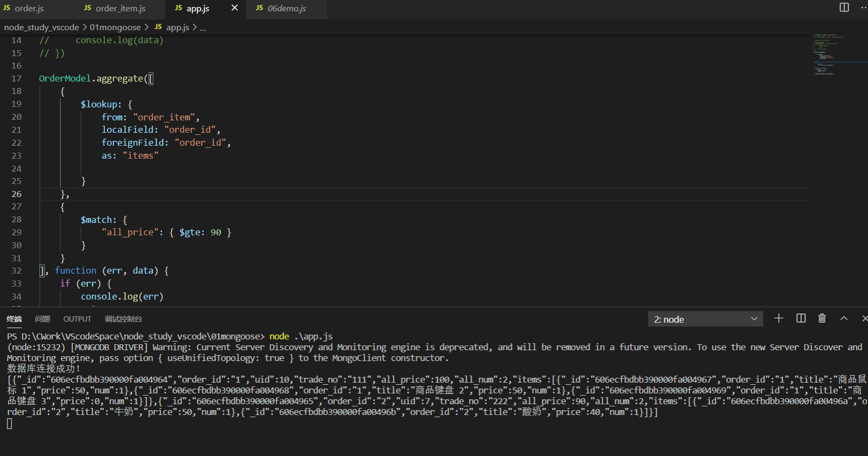
Task: Click the $match: keyword
Action: coord(98,220)
